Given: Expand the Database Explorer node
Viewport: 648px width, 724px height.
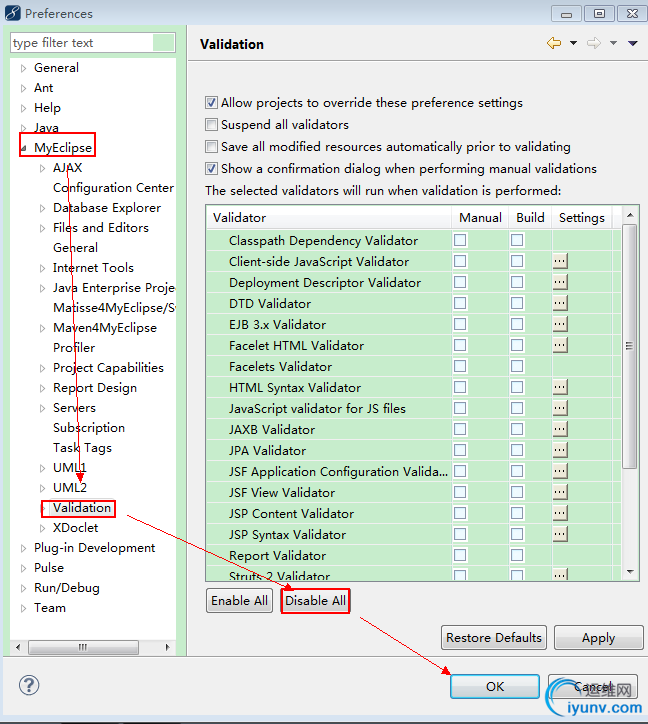Looking at the screenshot, I should click(x=42, y=208).
